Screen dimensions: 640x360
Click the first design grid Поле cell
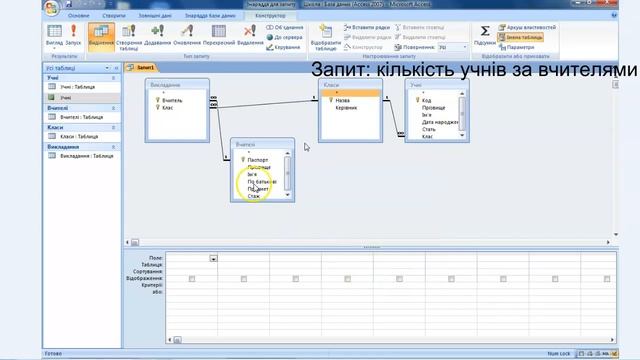[191, 258]
